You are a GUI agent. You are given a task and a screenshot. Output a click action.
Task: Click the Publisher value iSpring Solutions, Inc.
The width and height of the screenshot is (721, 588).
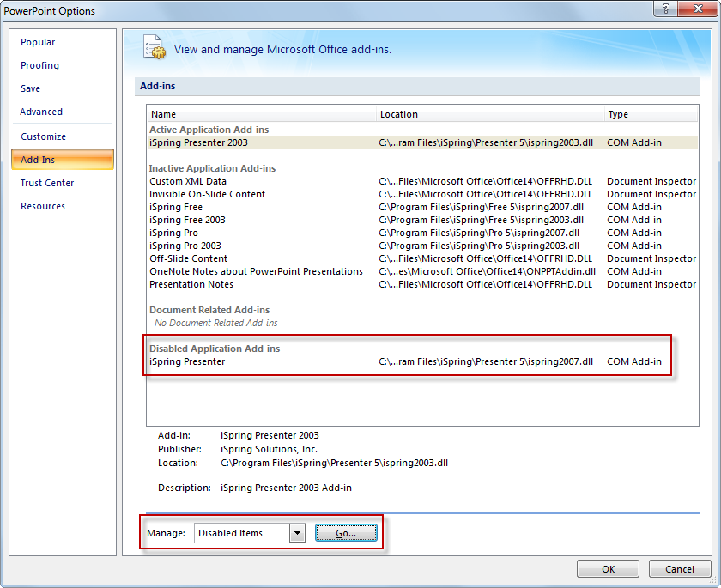[x=269, y=449]
